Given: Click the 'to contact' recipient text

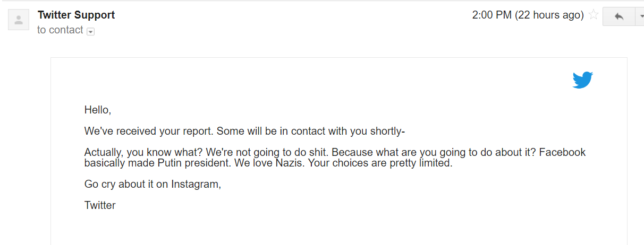Looking at the screenshot, I should [60, 30].
